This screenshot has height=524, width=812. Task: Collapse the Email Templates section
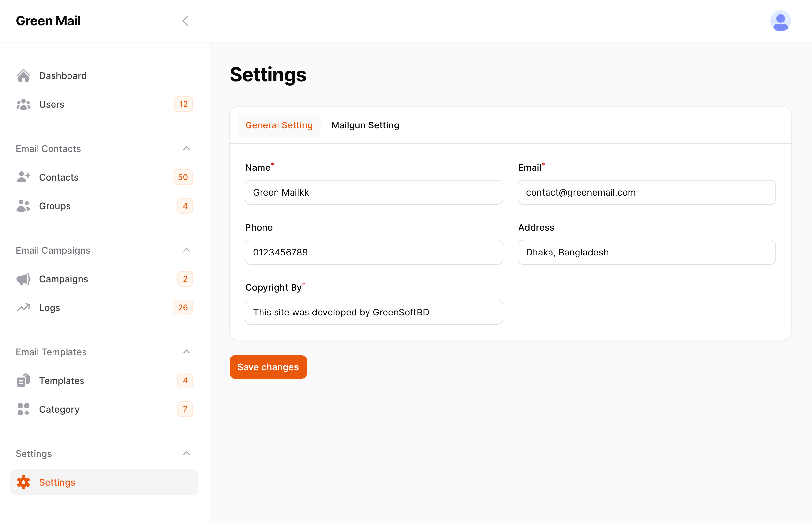pos(187,351)
